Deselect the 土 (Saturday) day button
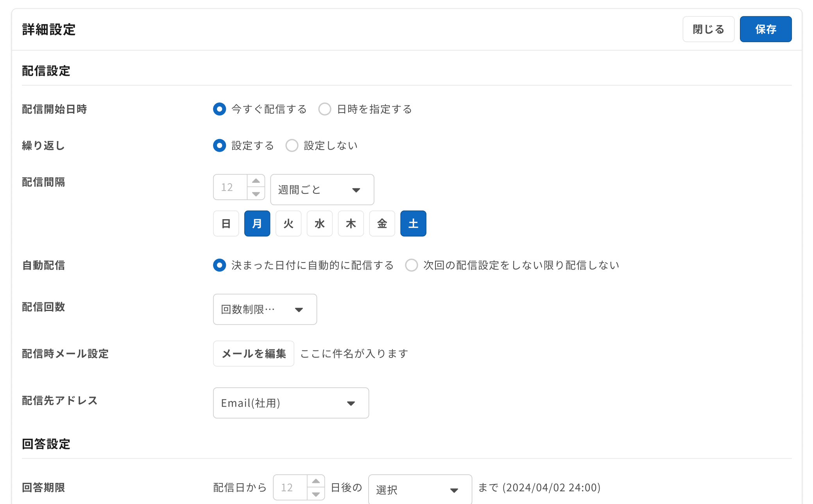813x504 pixels. click(x=413, y=223)
